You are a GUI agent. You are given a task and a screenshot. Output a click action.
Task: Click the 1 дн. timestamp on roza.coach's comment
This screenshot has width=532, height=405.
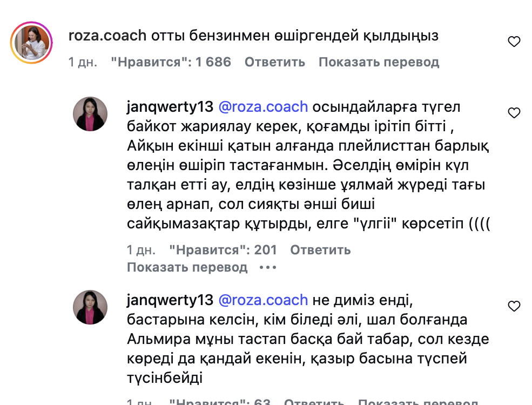83,62
